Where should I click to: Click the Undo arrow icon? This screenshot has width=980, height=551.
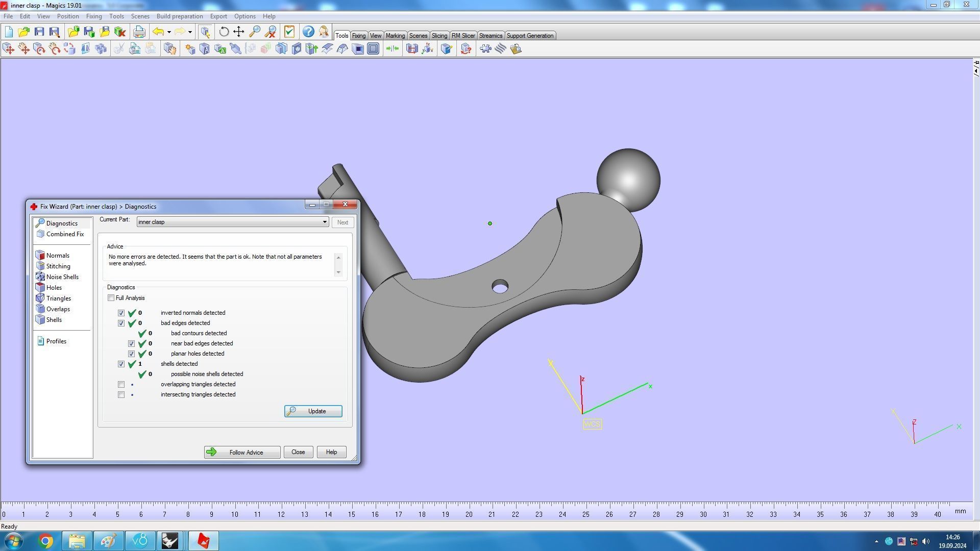pos(158,32)
